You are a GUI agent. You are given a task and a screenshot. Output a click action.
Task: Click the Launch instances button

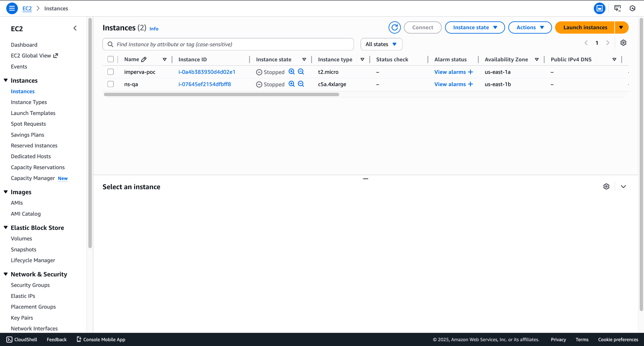[585, 27]
